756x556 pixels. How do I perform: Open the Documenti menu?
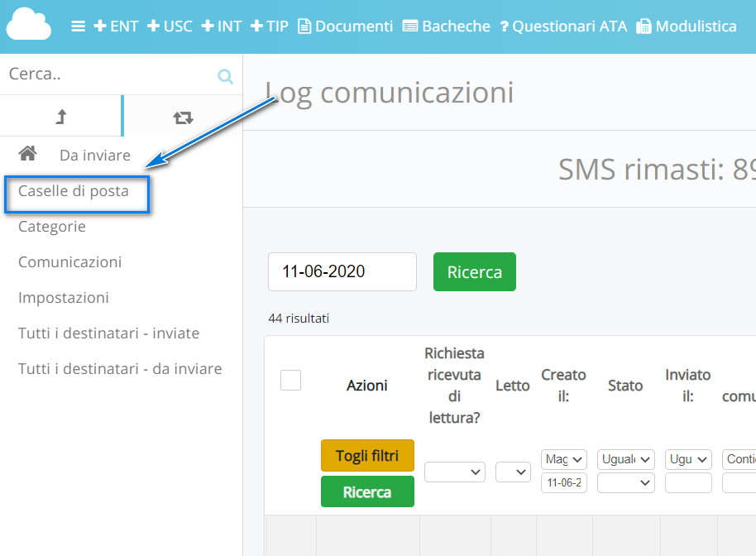pyautogui.click(x=345, y=26)
